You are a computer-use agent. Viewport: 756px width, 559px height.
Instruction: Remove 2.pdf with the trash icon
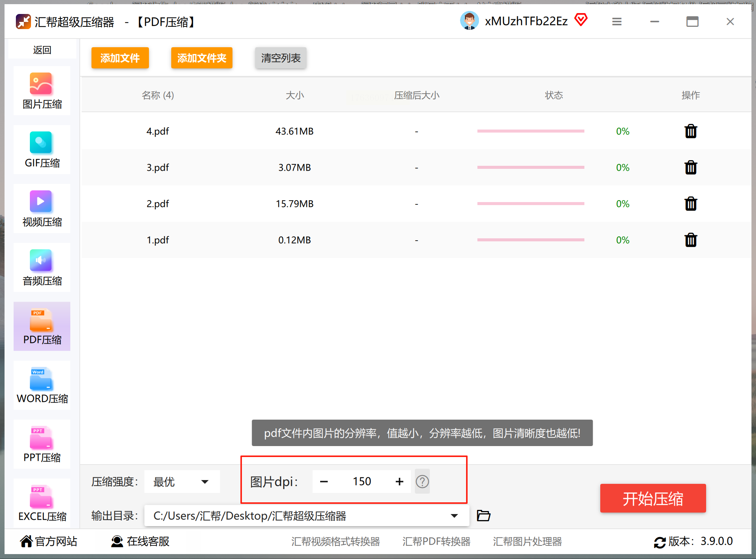690,204
